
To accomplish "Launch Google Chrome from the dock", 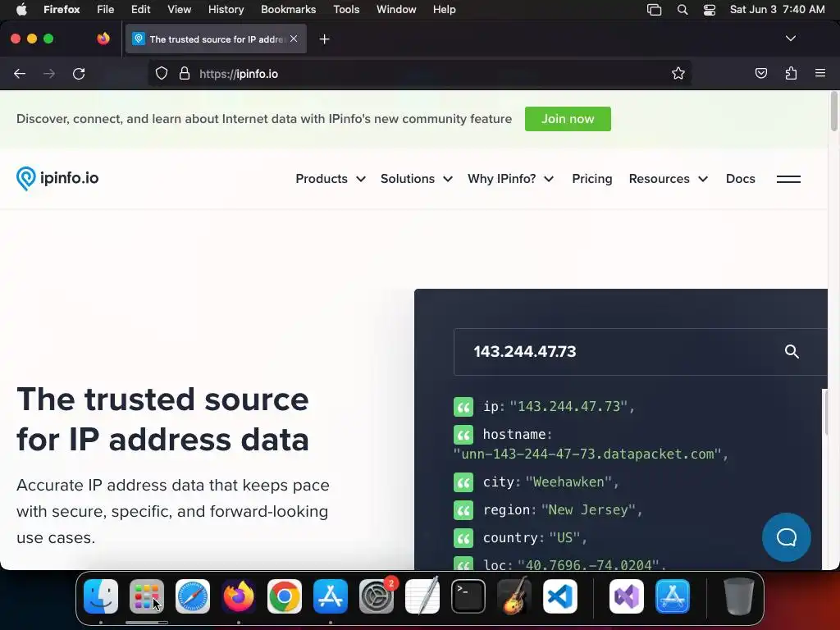I will pyautogui.click(x=285, y=596).
